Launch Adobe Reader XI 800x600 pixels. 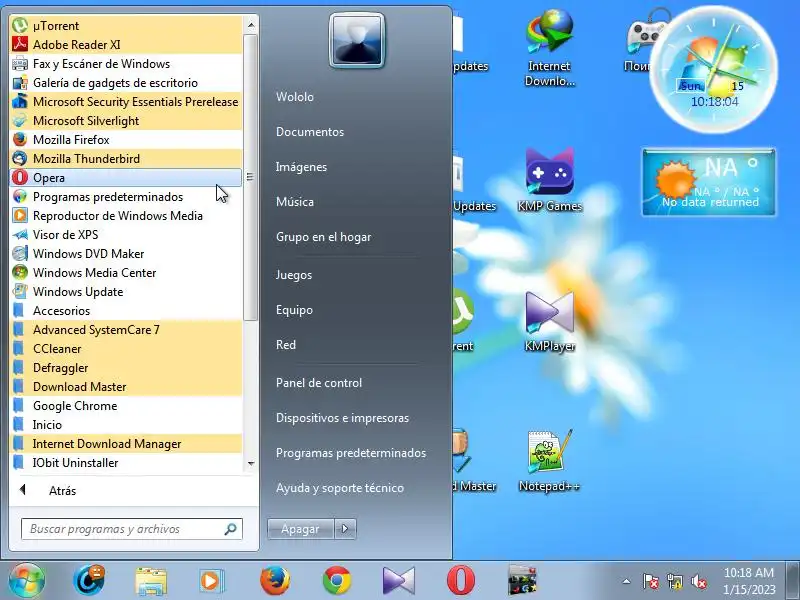[126, 44]
